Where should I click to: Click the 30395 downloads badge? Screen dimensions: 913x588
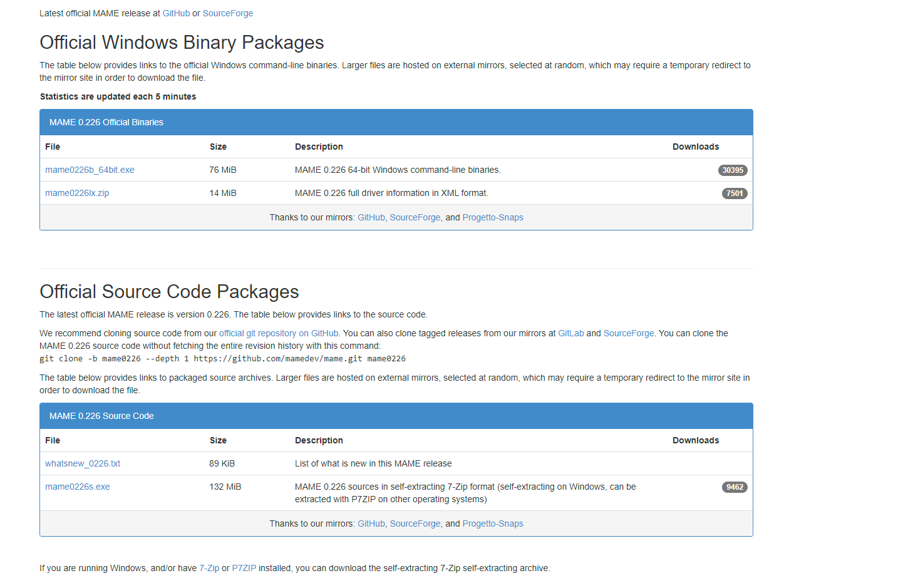point(733,170)
